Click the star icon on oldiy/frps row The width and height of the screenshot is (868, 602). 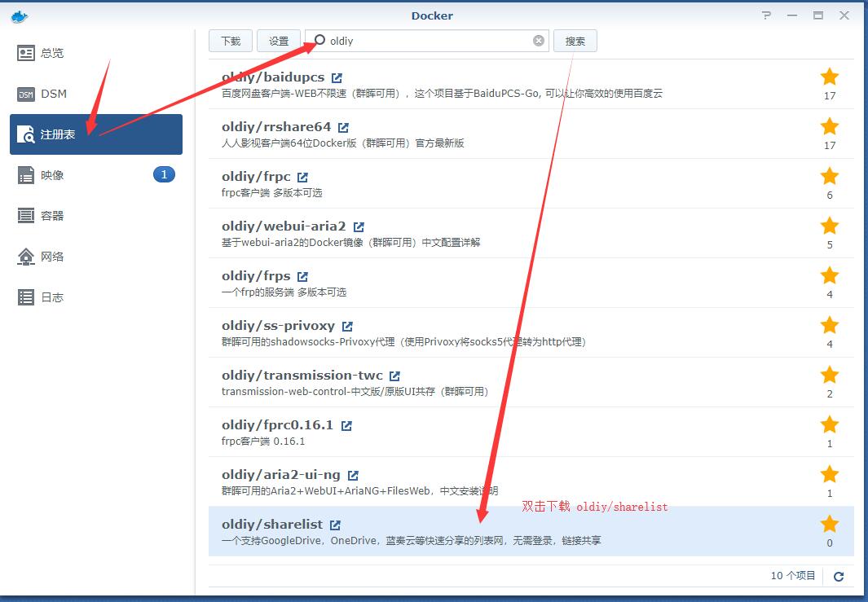(829, 275)
